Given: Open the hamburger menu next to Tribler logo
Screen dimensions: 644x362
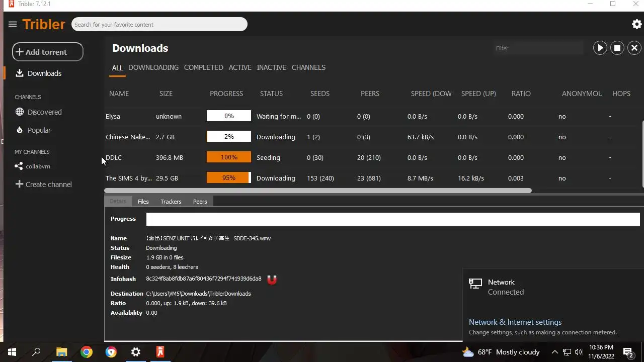Looking at the screenshot, I should pyautogui.click(x=13, y=24).
